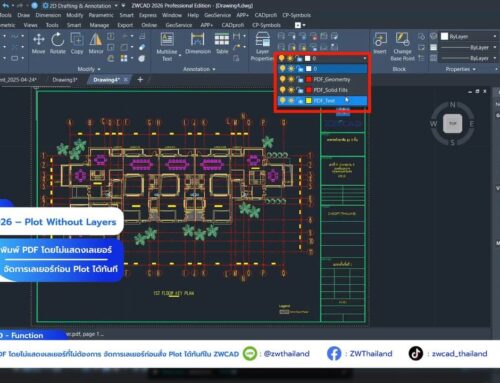
Task: Freeze the PDF_Solid Fills layer sun icon
Action: coord(291,90)
